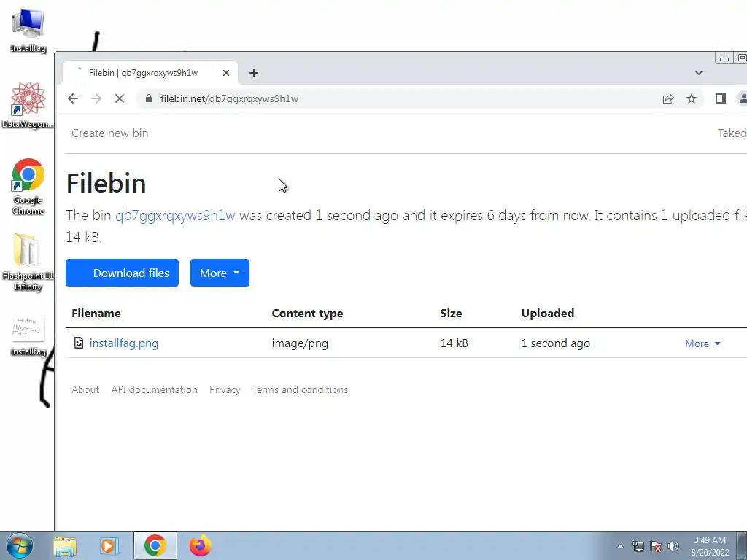Click the Download files button

(x=122, y=273)
